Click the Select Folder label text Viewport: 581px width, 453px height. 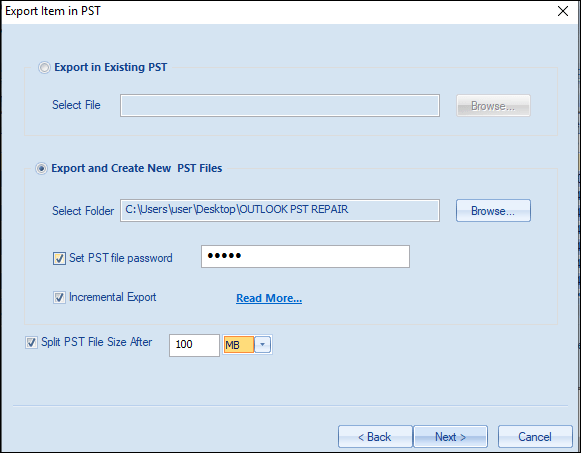[83, 211]
